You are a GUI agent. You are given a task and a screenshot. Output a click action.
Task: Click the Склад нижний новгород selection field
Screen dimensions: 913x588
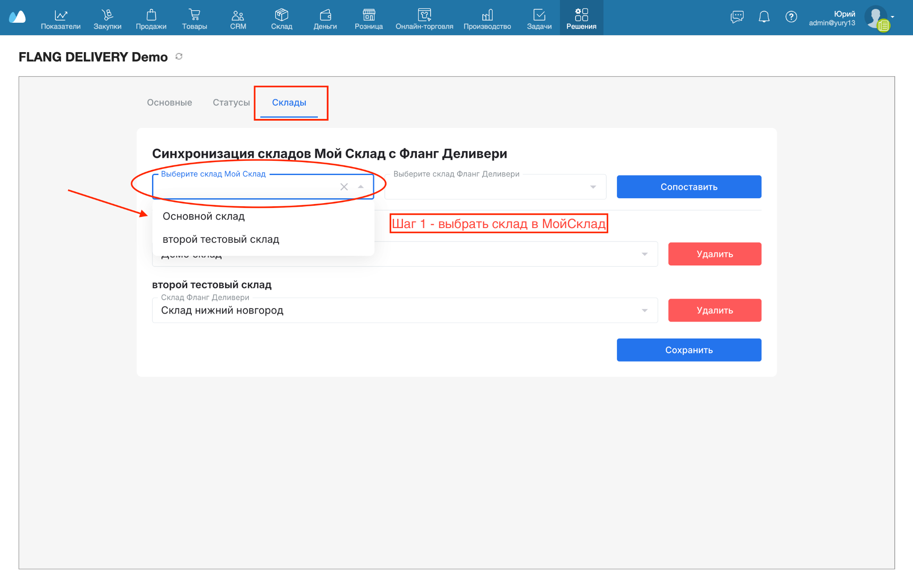point(405,310)
